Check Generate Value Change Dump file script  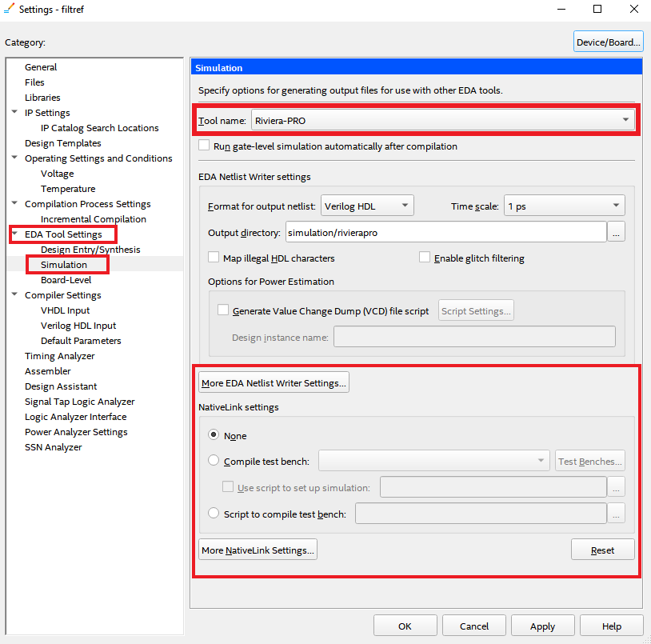[x=223, y=310]
